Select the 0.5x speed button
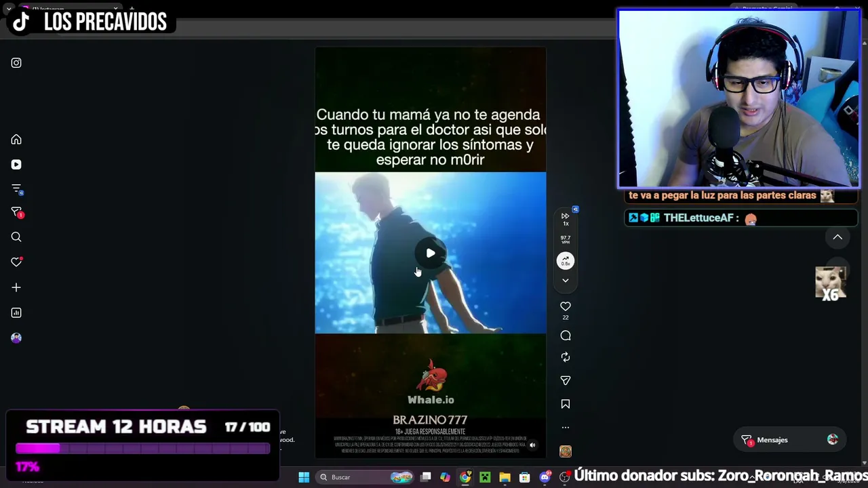The height and width of the screenshot is (488, 868). click(566, 261)
